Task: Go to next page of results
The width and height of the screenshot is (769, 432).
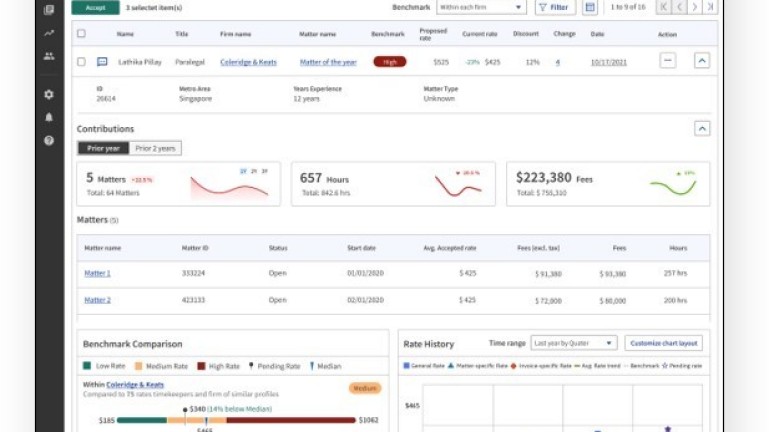Action: 693,8
